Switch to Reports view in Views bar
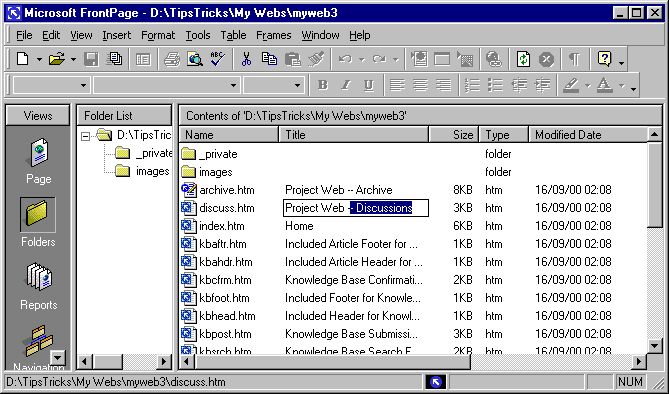Image resolution: width=669 pixels, height=394 pixels. 38,286
